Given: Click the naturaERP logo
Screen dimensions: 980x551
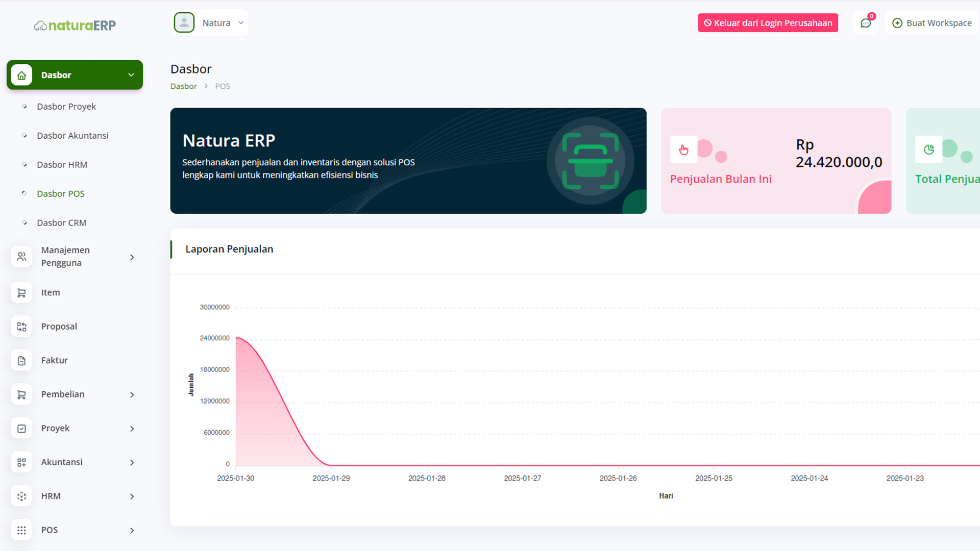Looking at the screenshot, I should pos(75,25).
